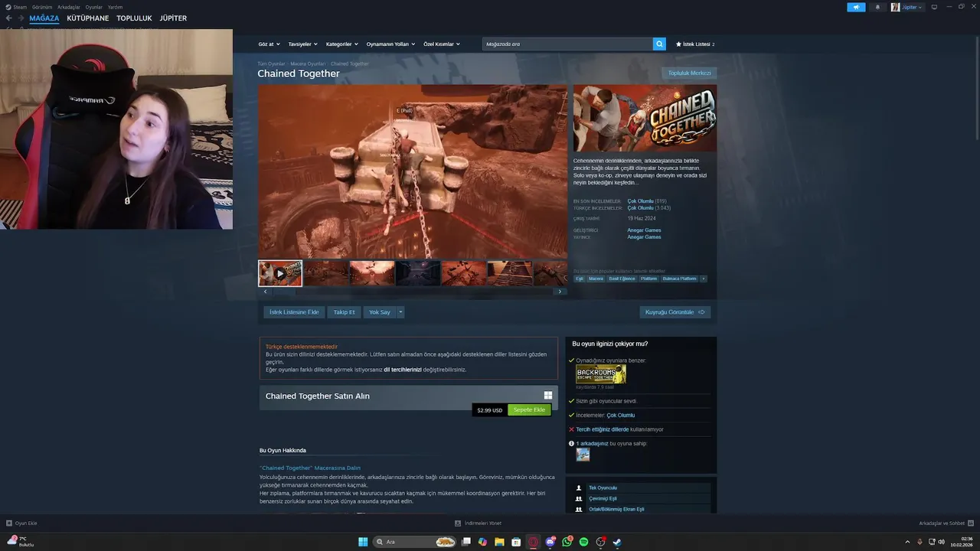Expand the Yok Say dropdown arrow

pos(400,312)
